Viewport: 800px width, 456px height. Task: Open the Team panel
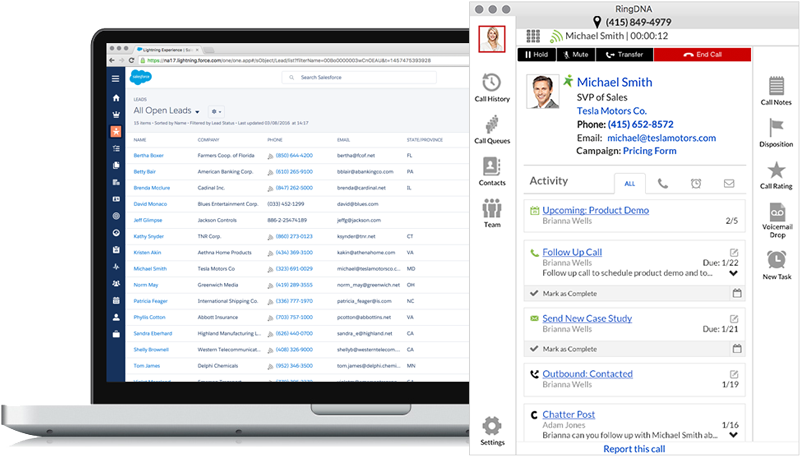click(x=492, y=213)
